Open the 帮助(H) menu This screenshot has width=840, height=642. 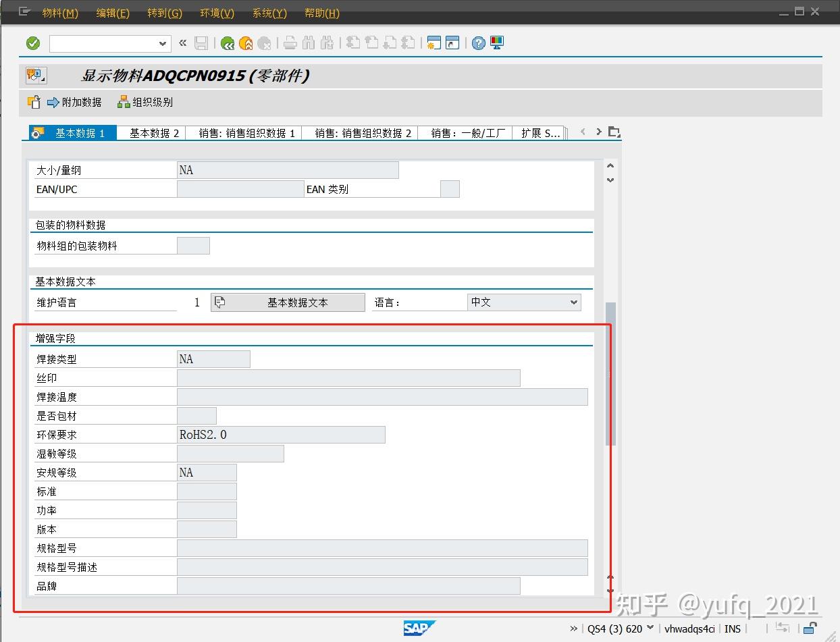click(322, 13)
